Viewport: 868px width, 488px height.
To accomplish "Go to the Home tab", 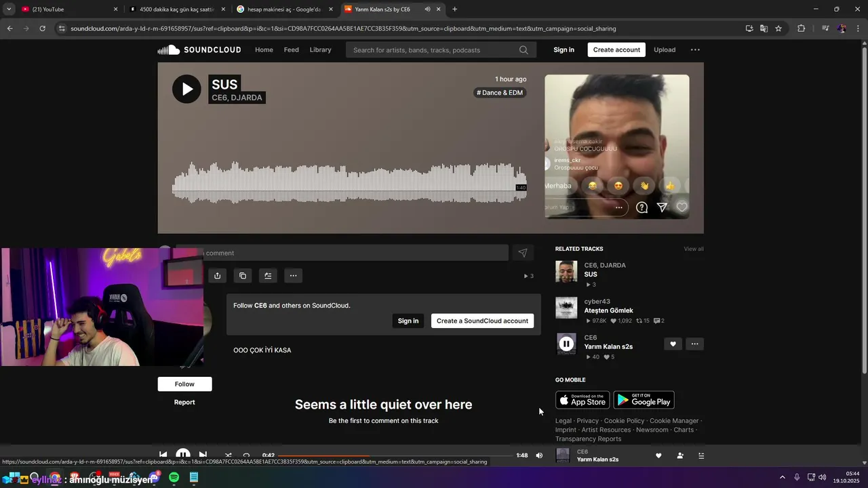I will (264, 49).
